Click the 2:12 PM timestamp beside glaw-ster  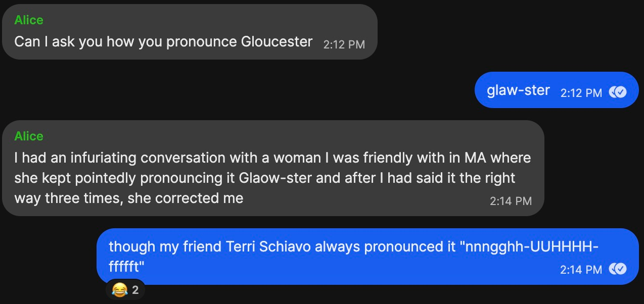(x=581, y=93)
